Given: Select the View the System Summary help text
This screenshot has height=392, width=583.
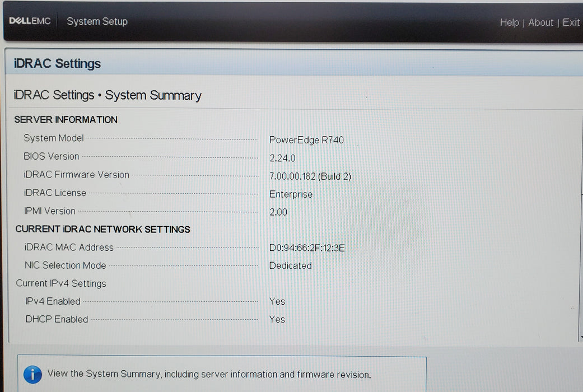Looking at the screenshot, I should click(209, 374).
